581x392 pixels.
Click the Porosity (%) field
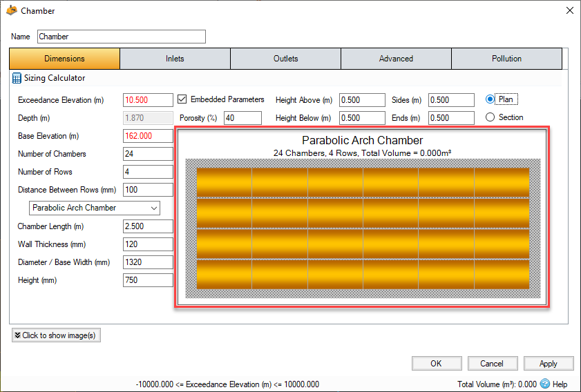pos(242,118)
